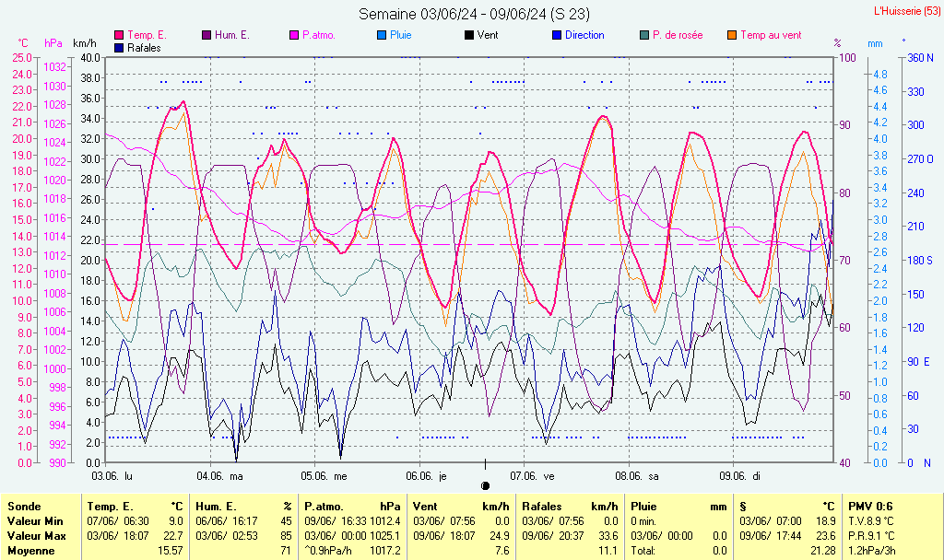Click the minimum pressure time '09/06/ 16:33'
944x560 pixels.
(336, 521)
